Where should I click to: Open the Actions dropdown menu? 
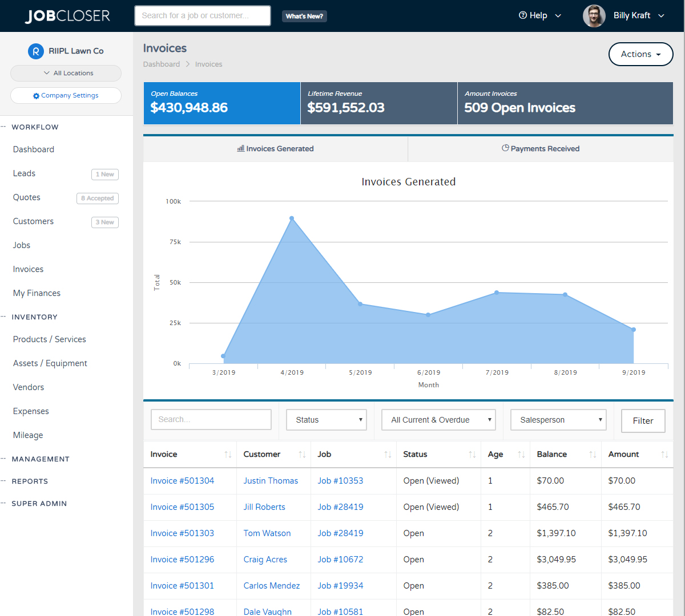coord(640,54)
